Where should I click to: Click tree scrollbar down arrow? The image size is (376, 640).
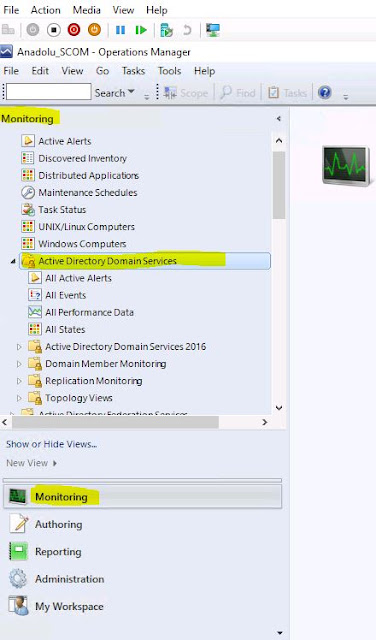click(279, 408)
